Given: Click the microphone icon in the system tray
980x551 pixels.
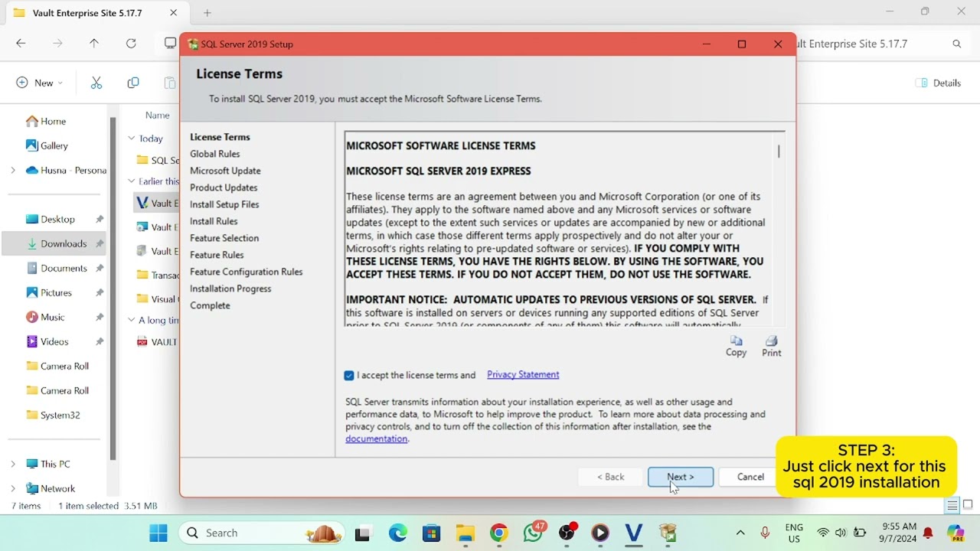Looking at the screenshot, I should 765,533.
